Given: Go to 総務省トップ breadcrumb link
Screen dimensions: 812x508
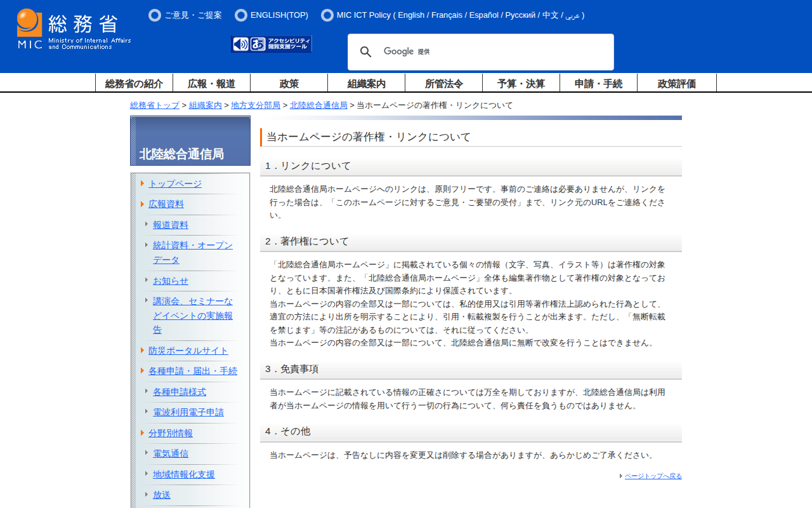Looking at the screenshot, I should [155, 105].
